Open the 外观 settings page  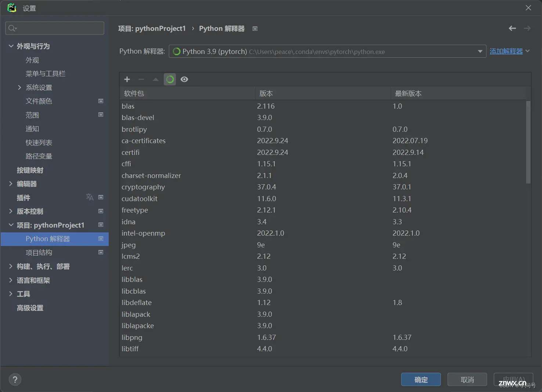coord(32,60)
